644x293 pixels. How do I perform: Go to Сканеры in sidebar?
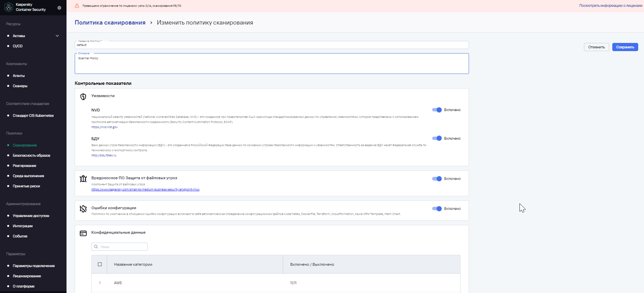20,86
